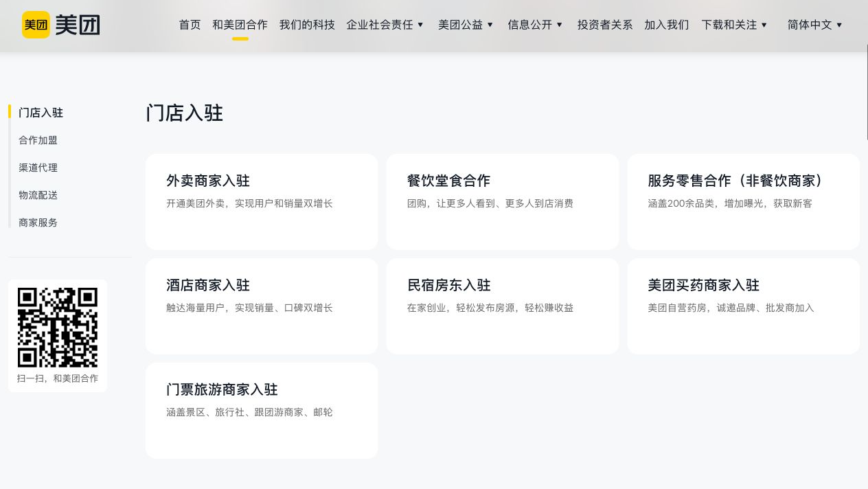Click text 团购，让更多人看到、更多人到店消费
This screenshot has width=868, height=489.
click(x=490, y=203)
